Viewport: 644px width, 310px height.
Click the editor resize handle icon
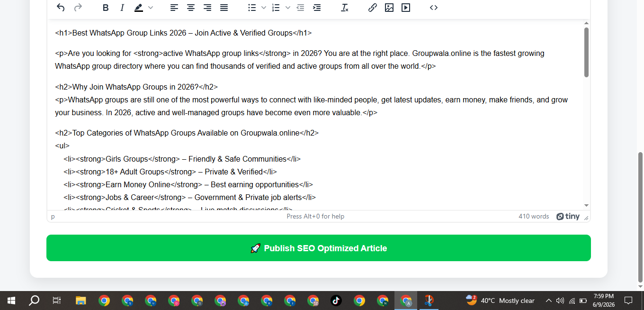586,218
